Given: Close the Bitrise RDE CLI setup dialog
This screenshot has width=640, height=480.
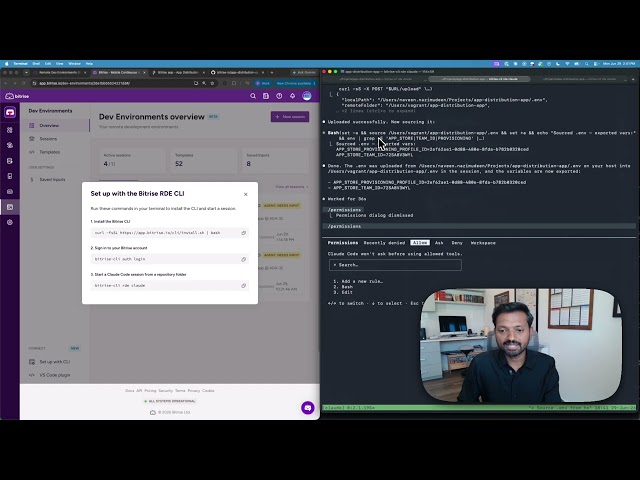Looking at the screenshot, I should coord(245,194).
